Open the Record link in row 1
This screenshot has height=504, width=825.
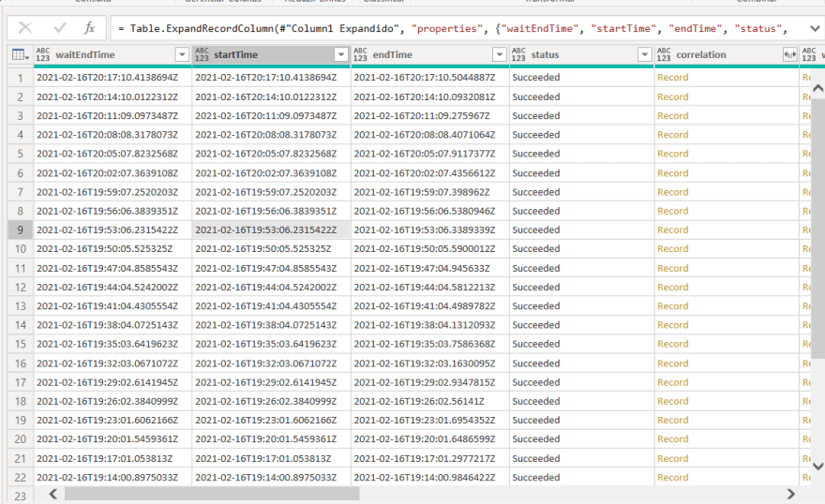(x=672, y=77)
